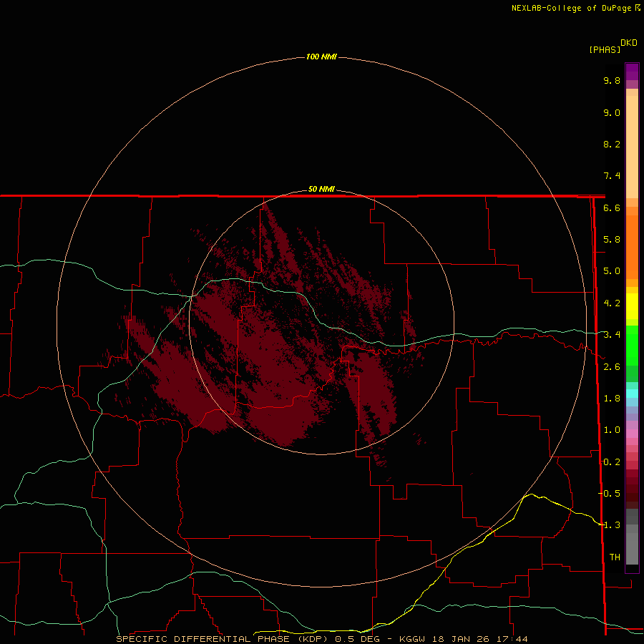Click the yellow segment of the color bar
This screenshot has height=644, width=644.
pyautogui.click(x=632, y=306)
